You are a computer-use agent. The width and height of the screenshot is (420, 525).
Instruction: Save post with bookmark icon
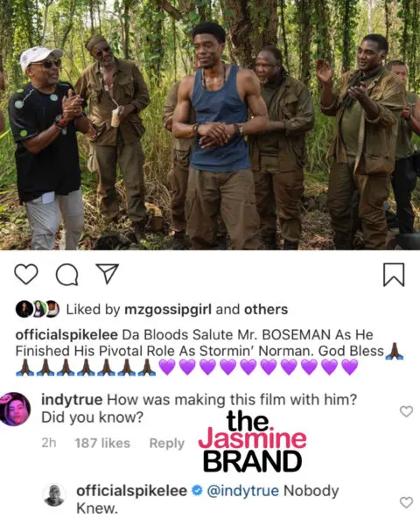click(394, 275)
